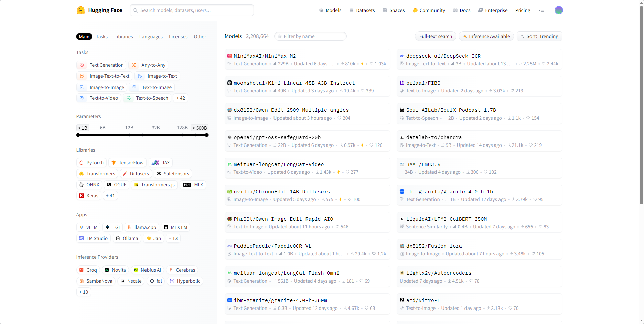This screenshot has width=644, height=324.
Task: Click the Hugging Face logo icon
Action: tap(80, 10)
